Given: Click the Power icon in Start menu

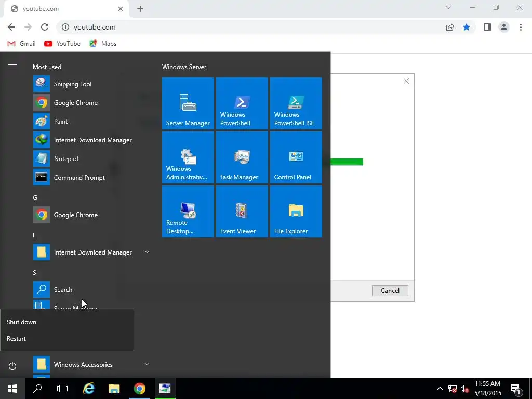Looking at the screenshot, I should pos(12,366).
